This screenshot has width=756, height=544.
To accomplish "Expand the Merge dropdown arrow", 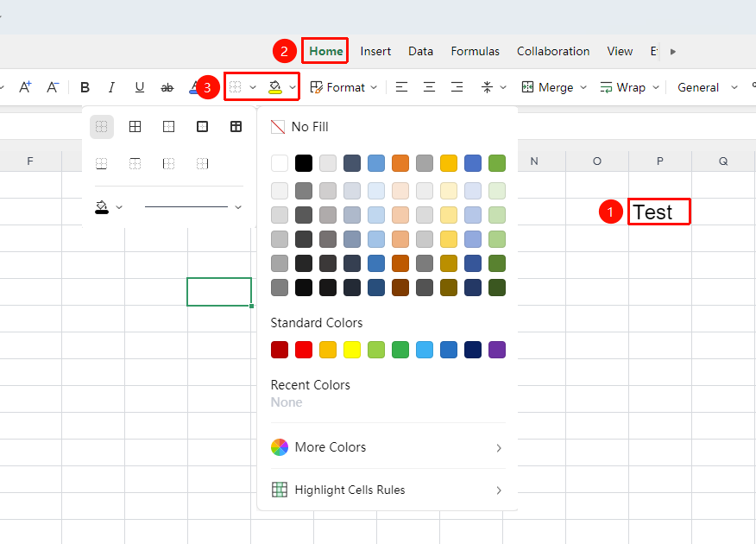I will 583,87.
